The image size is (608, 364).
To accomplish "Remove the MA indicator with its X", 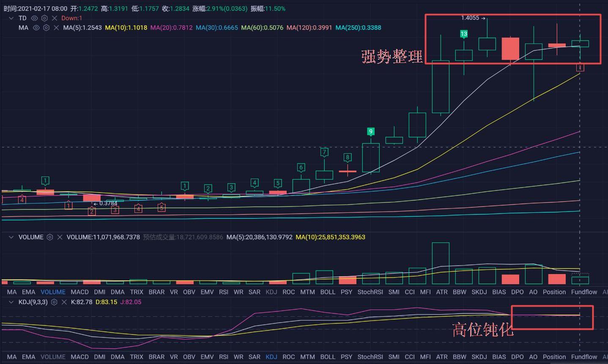I will tap(56, 27).
